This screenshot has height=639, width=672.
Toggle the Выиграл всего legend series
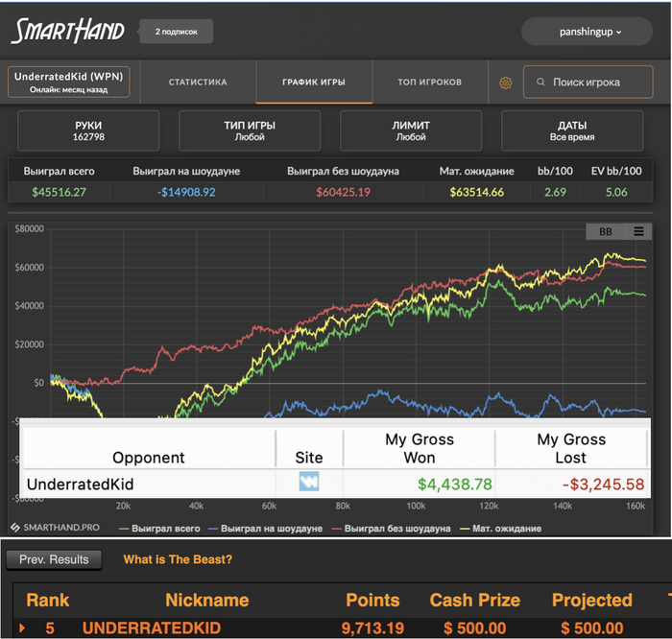(159, 529)
